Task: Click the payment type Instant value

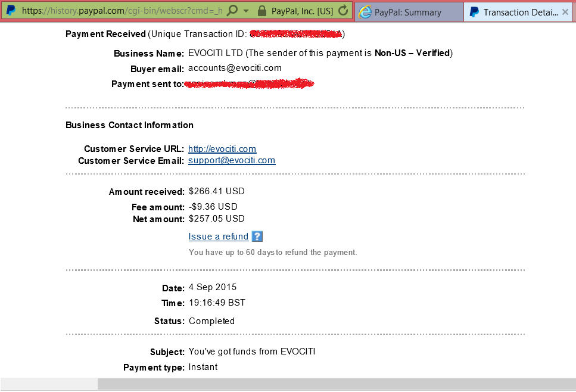Action: (x=203, y=366)
